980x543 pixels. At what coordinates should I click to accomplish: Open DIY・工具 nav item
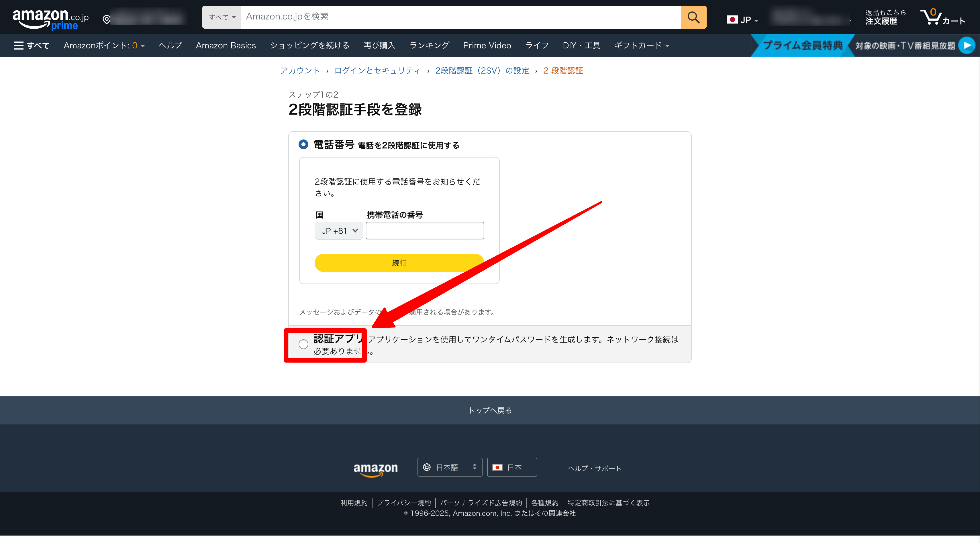click(x=581, y=46)
